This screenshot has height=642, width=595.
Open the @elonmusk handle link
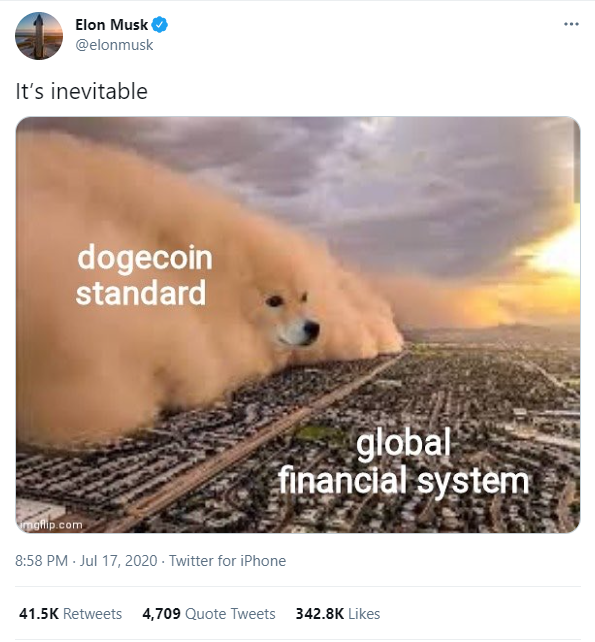pyautogui.click(x=114, y=45)
